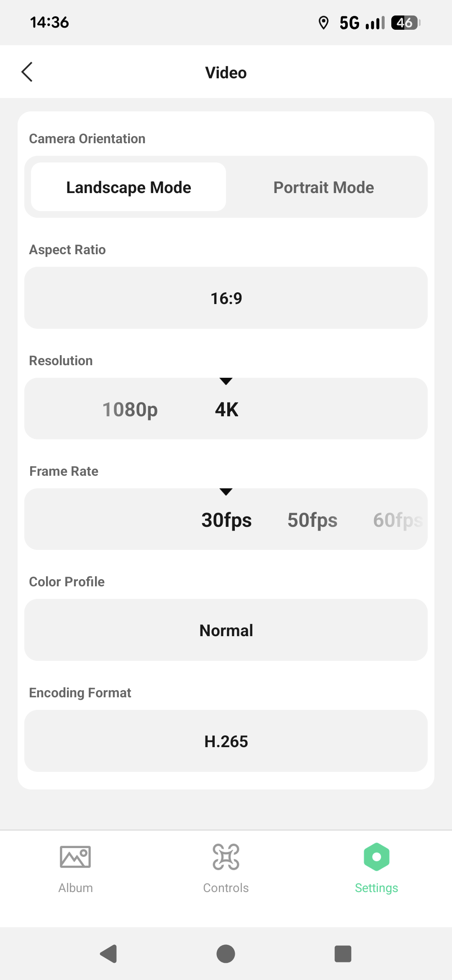Select 1080p resolution
Screen dimensions: 452x980
click(x=130, y=409)
